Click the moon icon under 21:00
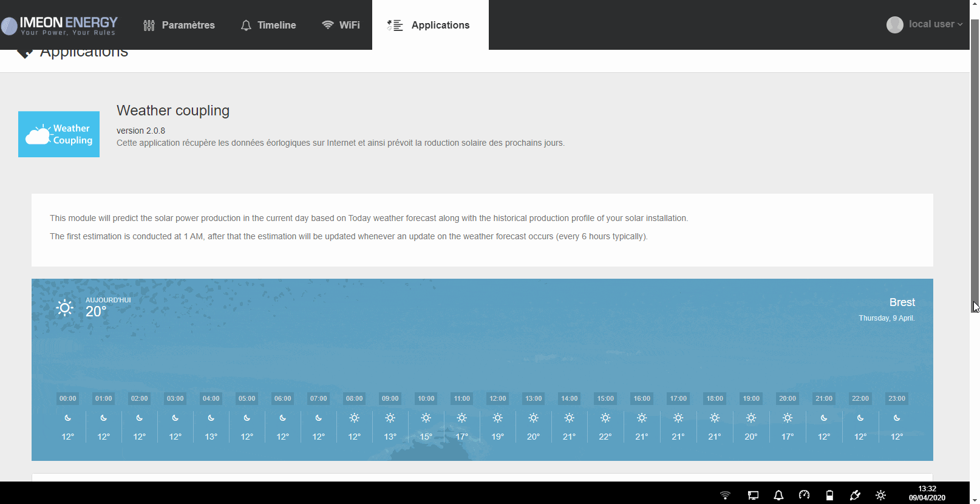 pyautogui.click(x=824, y=418)
